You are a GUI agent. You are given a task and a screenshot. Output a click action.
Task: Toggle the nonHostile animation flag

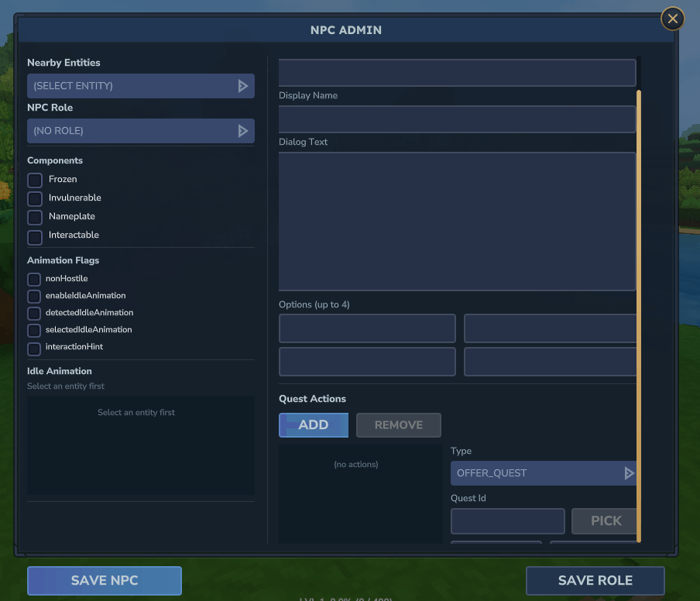(x=34, y=280)
